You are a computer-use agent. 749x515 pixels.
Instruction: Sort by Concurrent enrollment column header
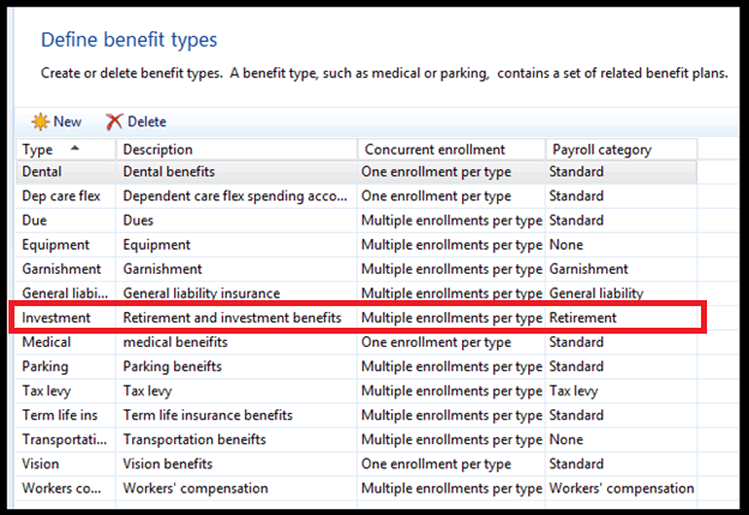(451, 150)
